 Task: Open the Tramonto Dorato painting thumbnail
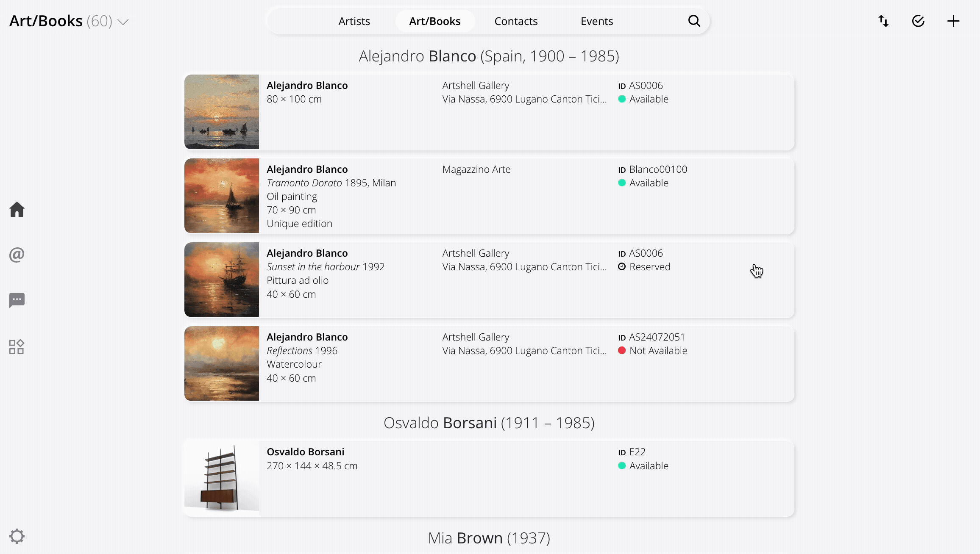222,196
